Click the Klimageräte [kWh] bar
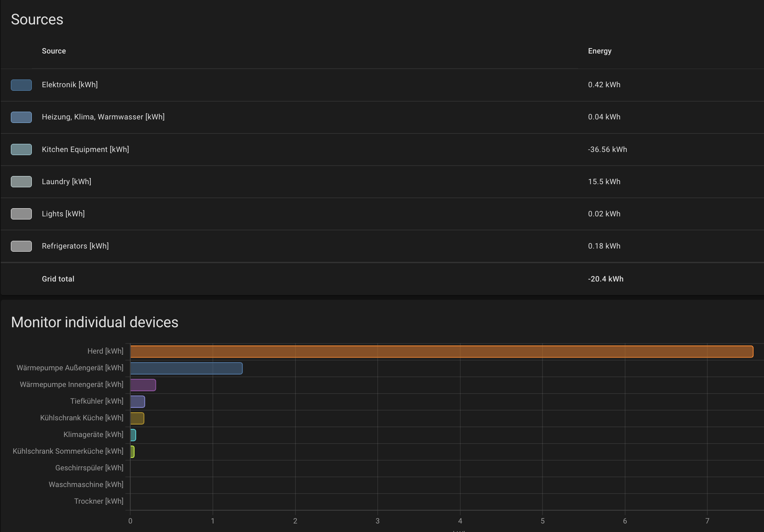 click(133, 435)
